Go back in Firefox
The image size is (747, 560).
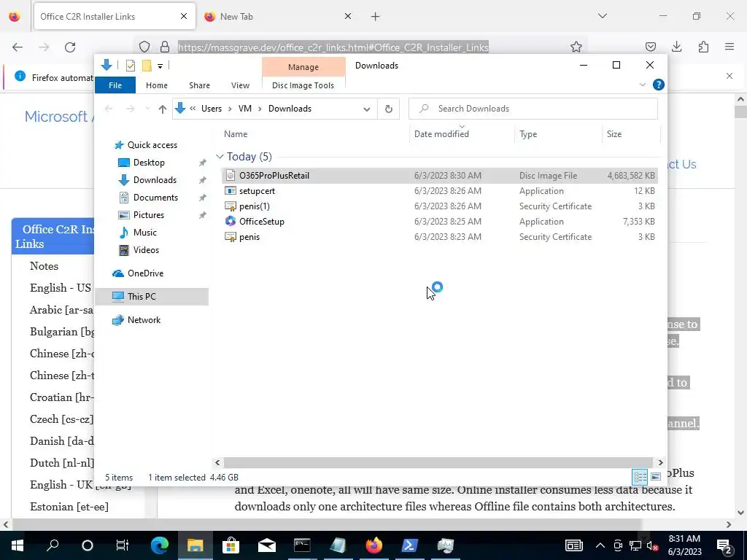18,47
